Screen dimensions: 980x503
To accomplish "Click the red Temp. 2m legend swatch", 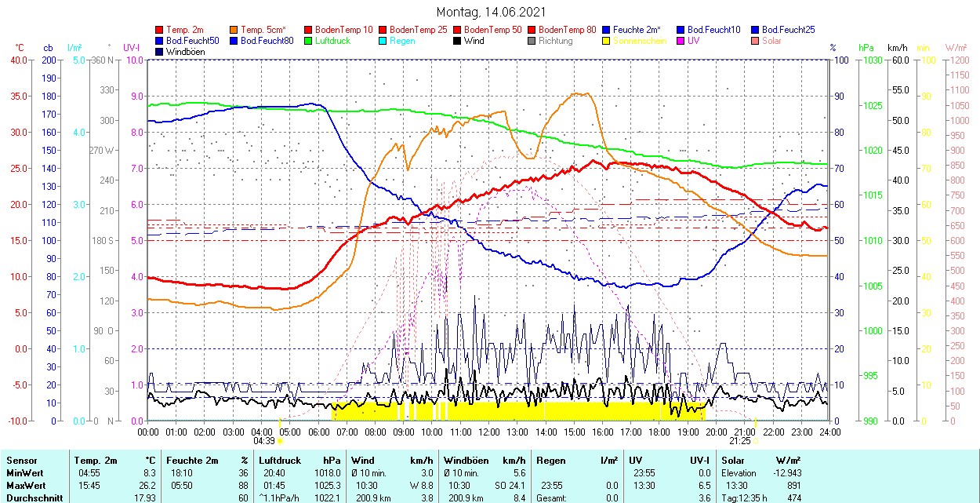I will click(x=160, y=30).
